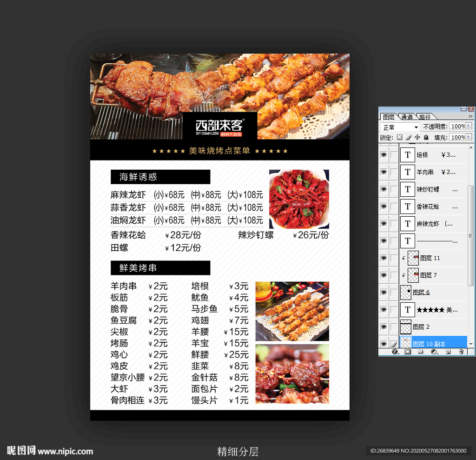The width and height of the screenshot is (476, 460).
Task: Click thumbnail of 图层 7
Action: pos(413,275)
